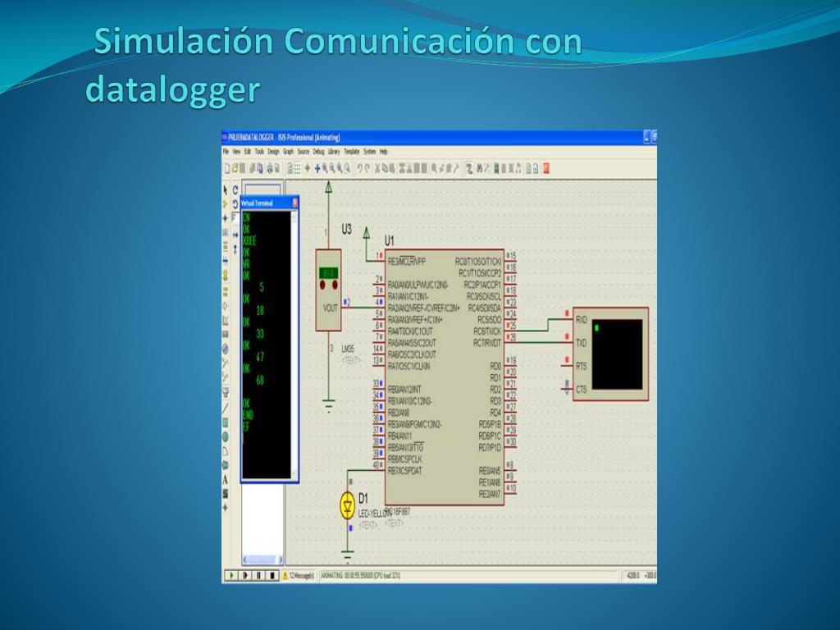Click the ANIMATING status text
This screenshot has width=840, height=630.
pos(360,576)
